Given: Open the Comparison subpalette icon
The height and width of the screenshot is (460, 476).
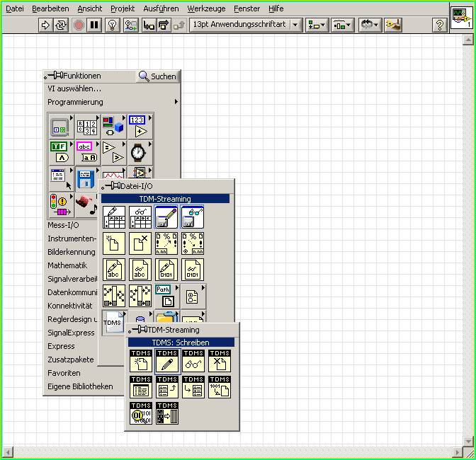Looking at the screenshot, I should coord(113,153).
